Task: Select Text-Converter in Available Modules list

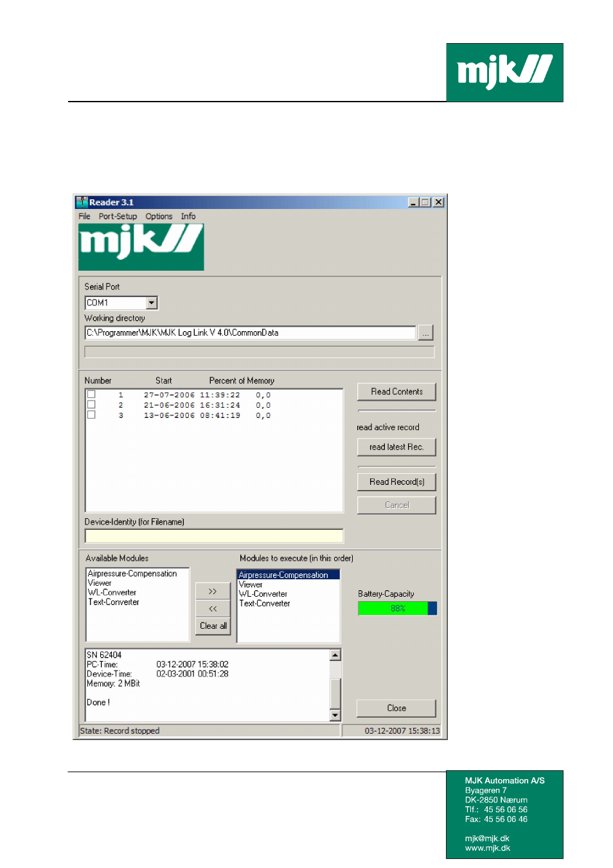Action: (x=113, y=602)
